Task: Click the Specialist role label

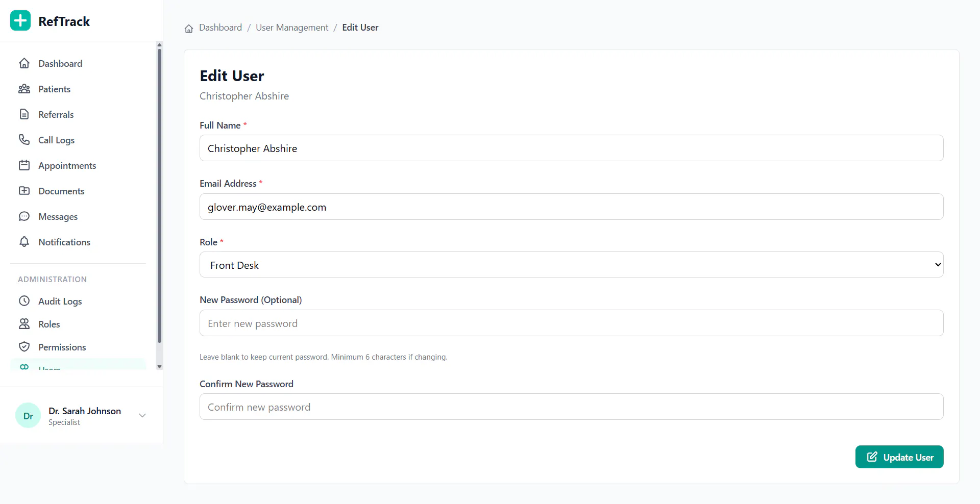Action: [x=64, y=422]
